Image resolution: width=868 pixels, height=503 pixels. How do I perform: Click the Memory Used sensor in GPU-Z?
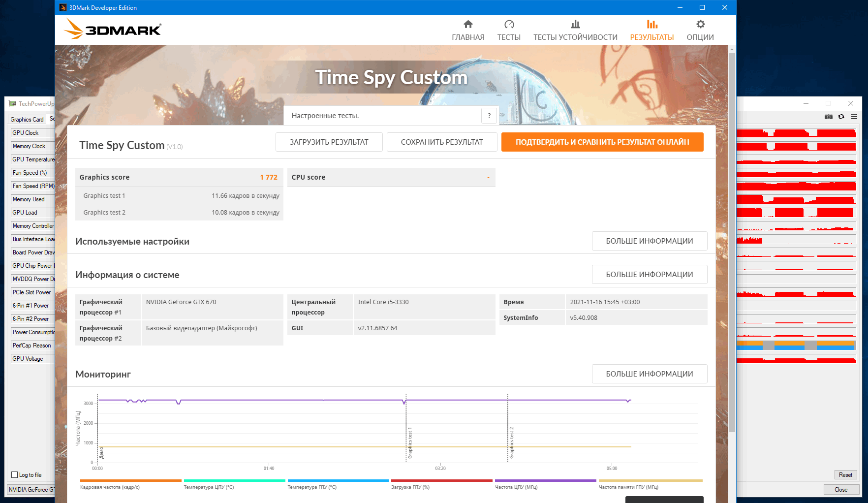(32, 199)
